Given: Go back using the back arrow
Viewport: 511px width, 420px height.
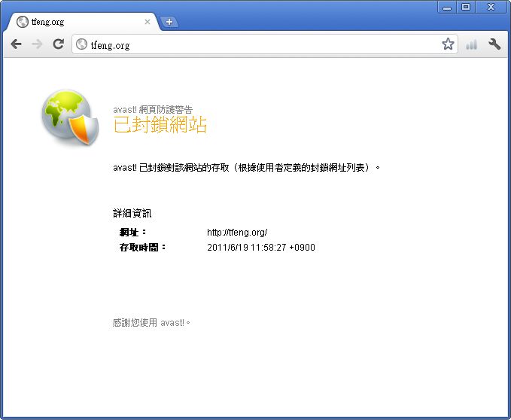Looking at the screenshot, I should coord(16,44).
